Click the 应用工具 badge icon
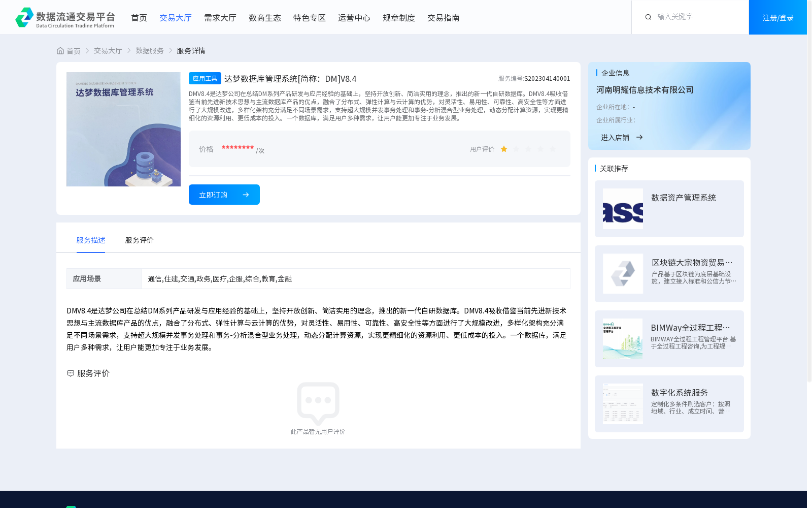Screen dimensions: 812x508 coord(205,78)
